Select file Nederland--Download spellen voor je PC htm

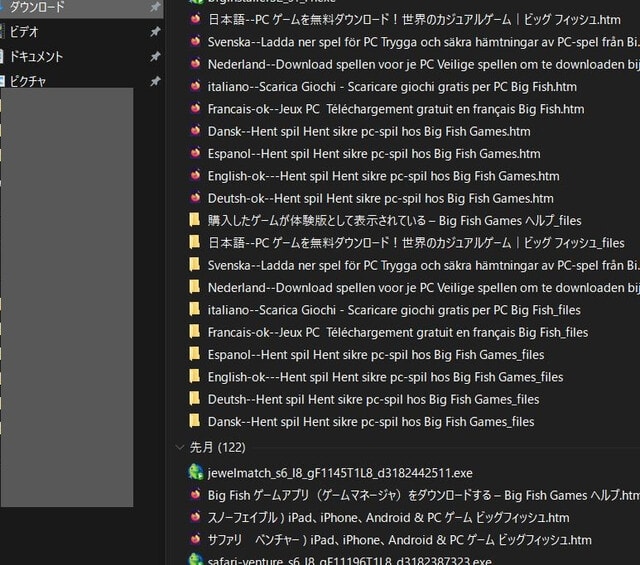coord(424,64)
